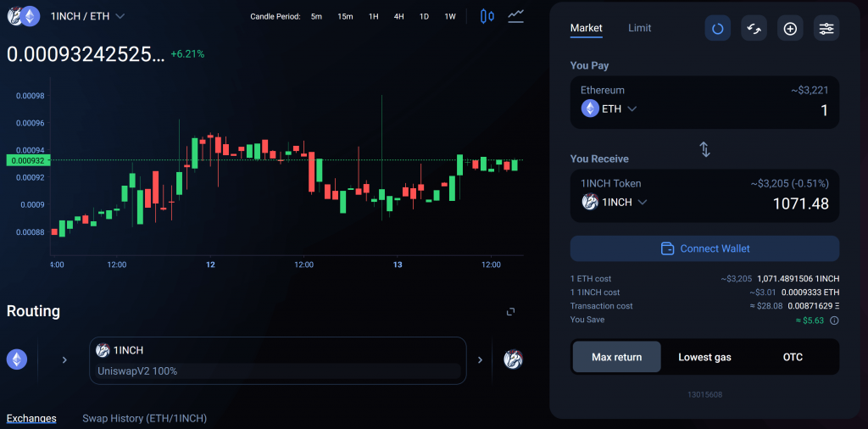Click the Routing heading
The height and width of the screenshot is (429, 868).
33,311
